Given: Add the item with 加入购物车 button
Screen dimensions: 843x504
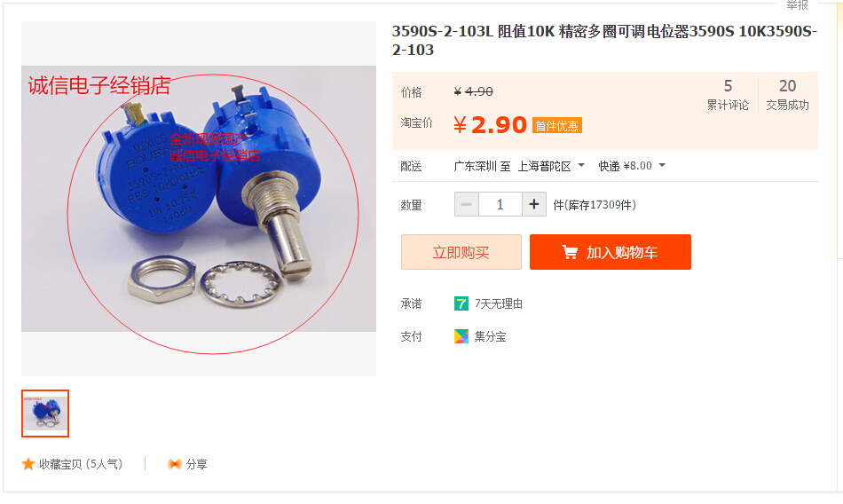Looking at the screenshot, I should (x=611, y=252).
